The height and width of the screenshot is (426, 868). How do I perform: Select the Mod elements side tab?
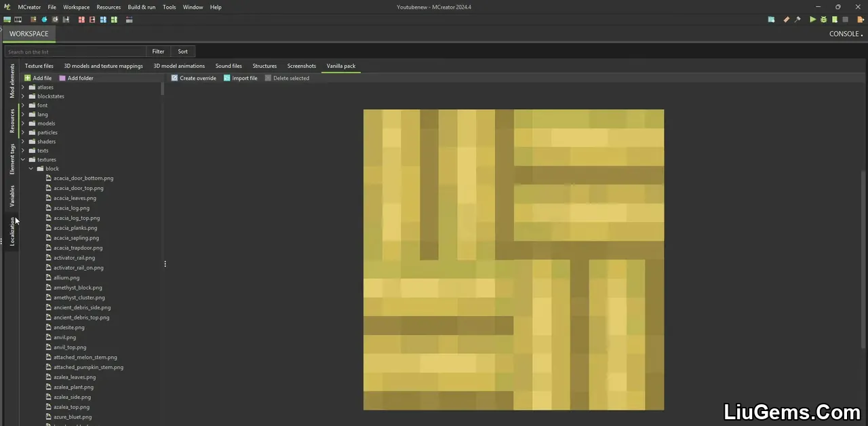(x=12, y=81)
